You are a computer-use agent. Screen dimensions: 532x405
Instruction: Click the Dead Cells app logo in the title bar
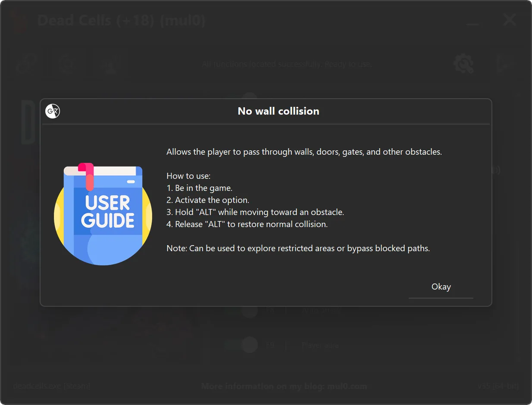[x=20, y=20]
